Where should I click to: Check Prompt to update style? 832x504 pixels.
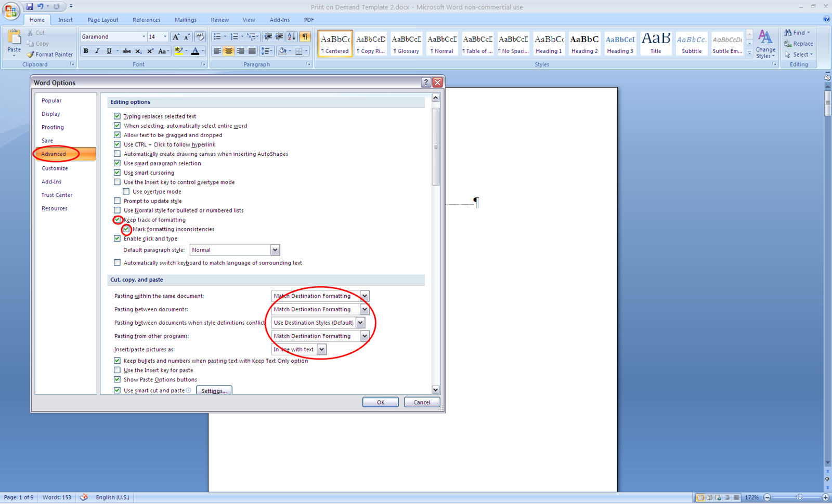pyautogui.click(x=118, y=201)
